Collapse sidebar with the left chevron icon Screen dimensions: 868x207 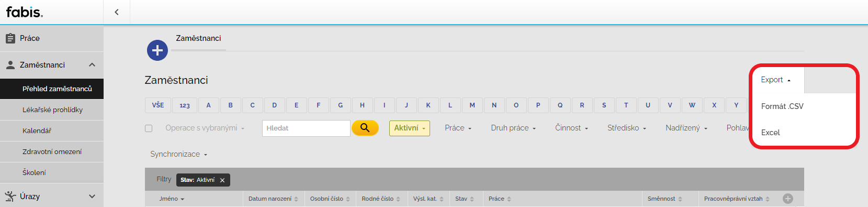point(117,12)
